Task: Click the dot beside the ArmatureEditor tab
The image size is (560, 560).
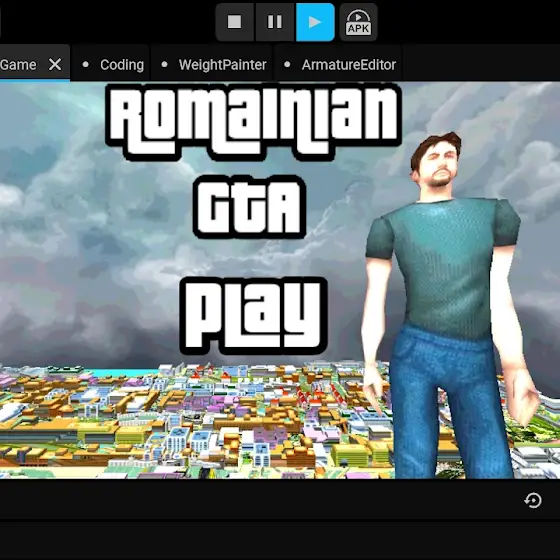Action: point(287,65)
